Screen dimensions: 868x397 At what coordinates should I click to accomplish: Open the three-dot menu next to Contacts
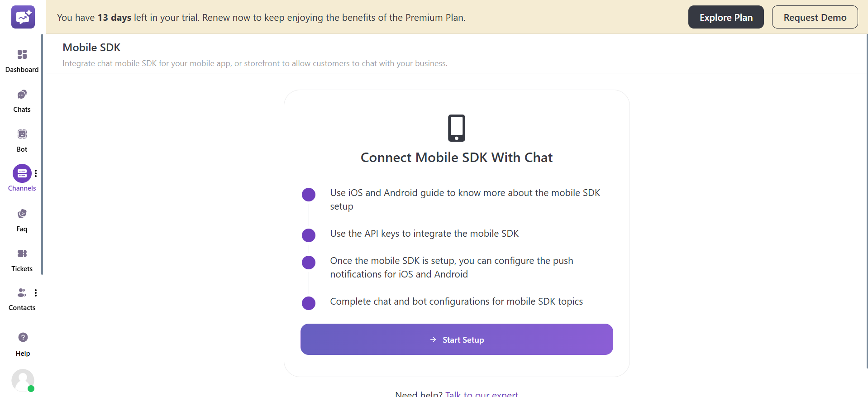pos(36,293)
